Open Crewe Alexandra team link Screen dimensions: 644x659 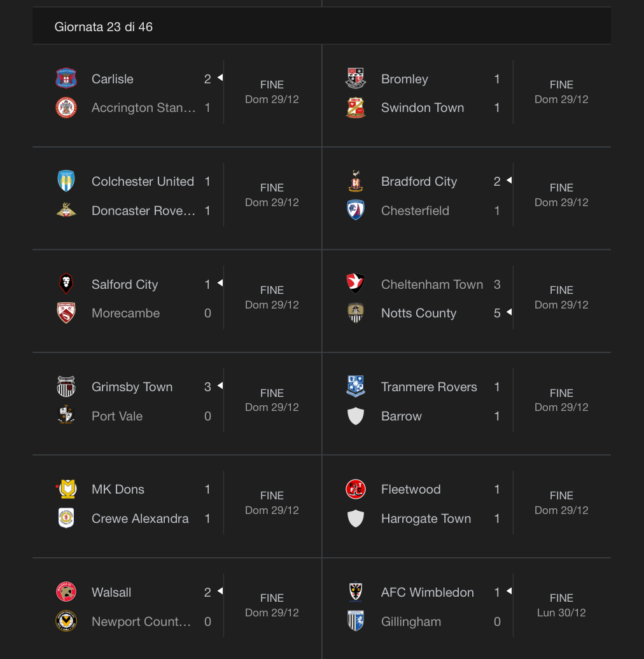[140, 518]
